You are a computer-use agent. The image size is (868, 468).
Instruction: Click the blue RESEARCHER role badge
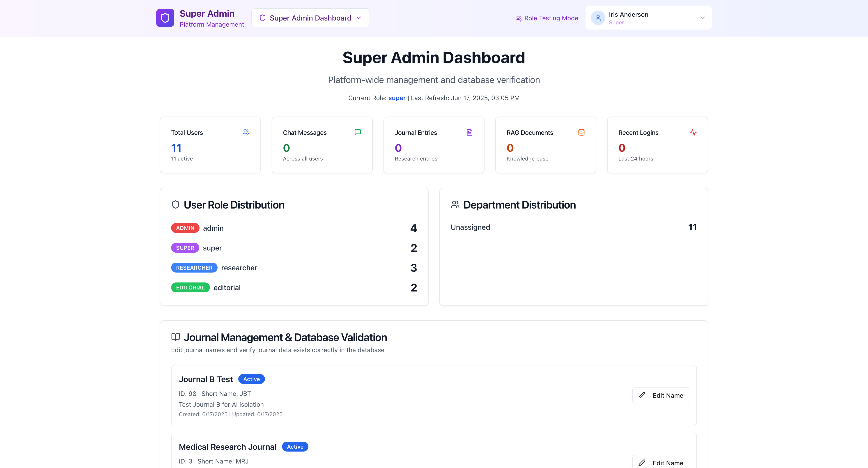pos(194,268)
